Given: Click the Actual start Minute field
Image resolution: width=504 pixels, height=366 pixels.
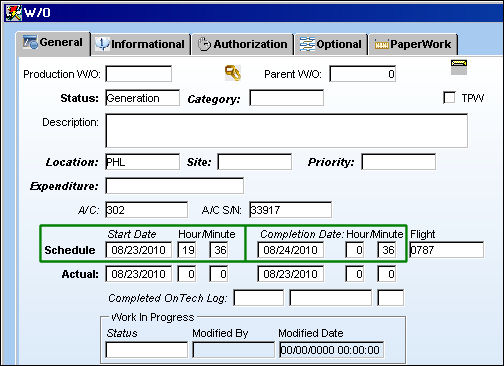Looking at the screenshot, I should click(x=219, y=274).
